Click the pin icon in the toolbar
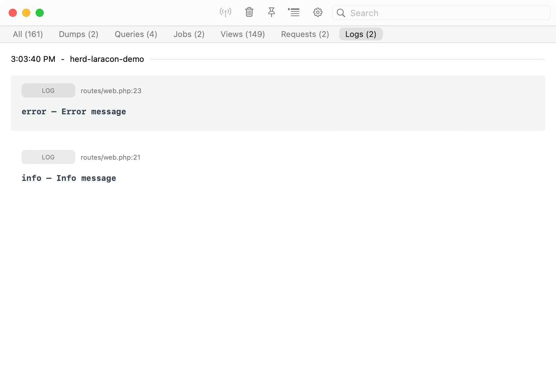This screenshot has width=556, height=392. click(x=271, y=12)
